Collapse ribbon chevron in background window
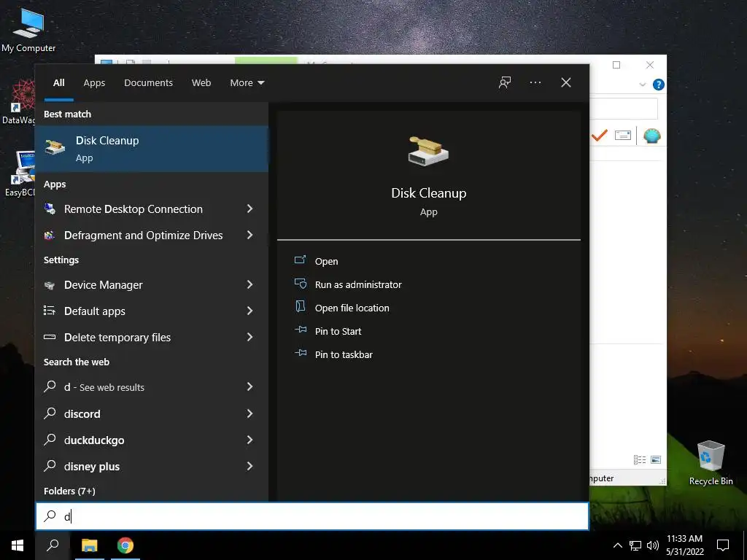 coord(642,85)
